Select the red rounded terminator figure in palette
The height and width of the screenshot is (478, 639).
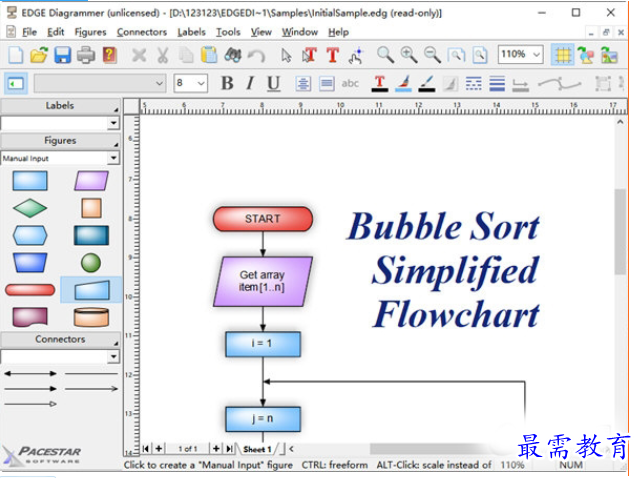click(30, 290)
